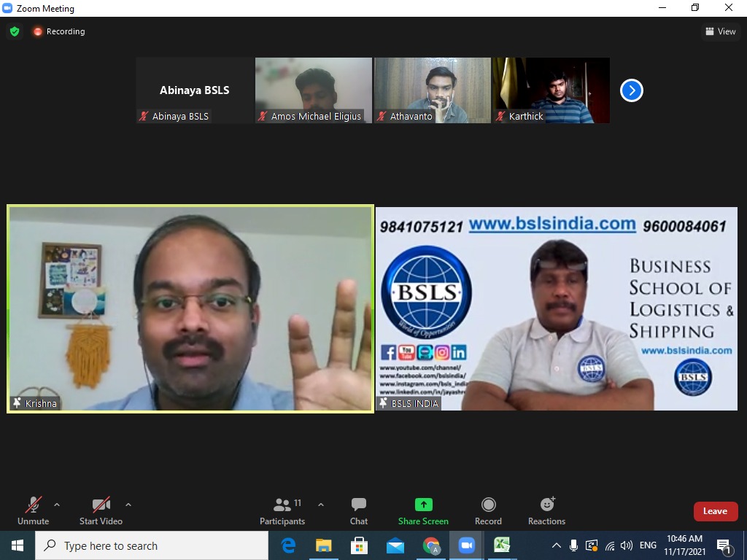The height and width of the screenshot is (560, 747).
Task: Click the Recording indicator
Action: (x=59, y=31)
